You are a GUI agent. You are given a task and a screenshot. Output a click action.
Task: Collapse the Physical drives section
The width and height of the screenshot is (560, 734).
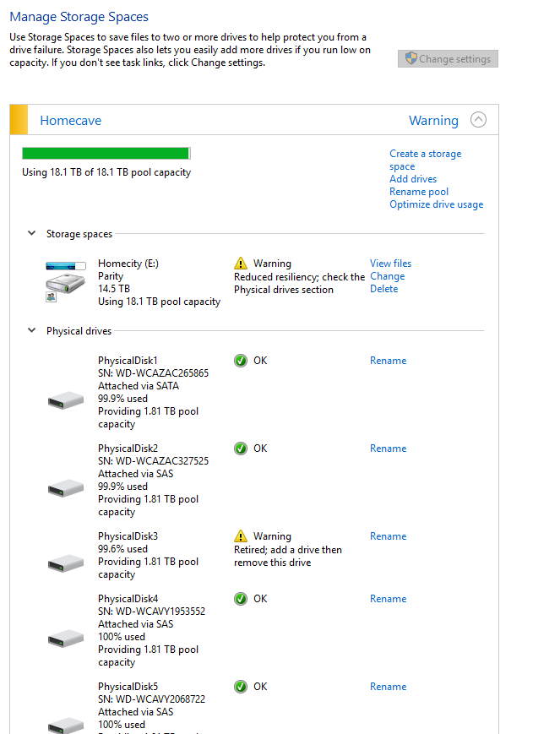(32, 331)
